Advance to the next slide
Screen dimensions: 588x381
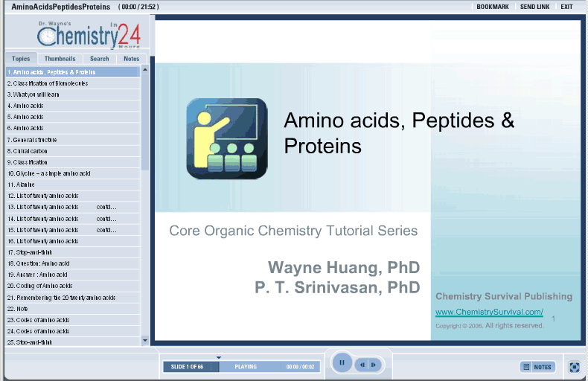[x=374, y=365]
